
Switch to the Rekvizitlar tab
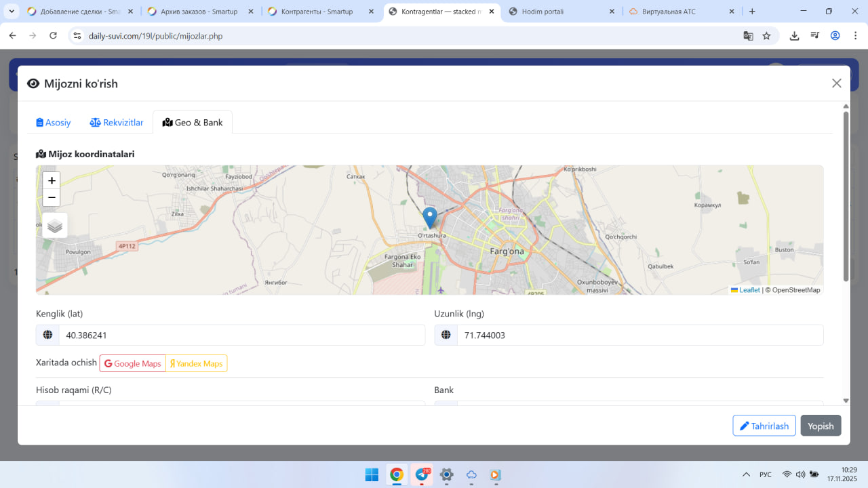[117, 123]
